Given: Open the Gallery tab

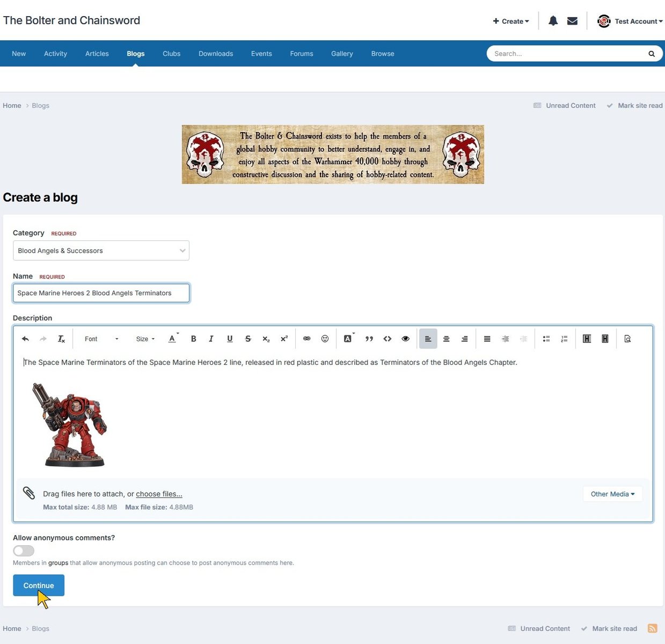Looking at the screenshot, I should [x=342, y=54].
